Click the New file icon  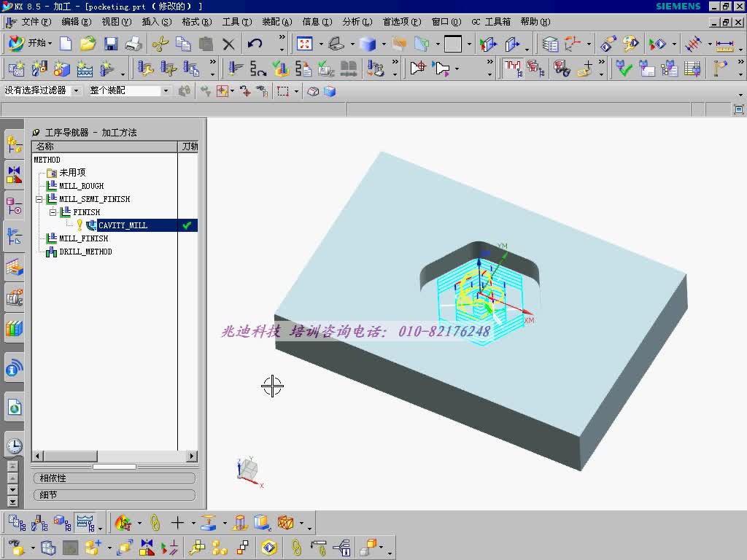(66, 44)
